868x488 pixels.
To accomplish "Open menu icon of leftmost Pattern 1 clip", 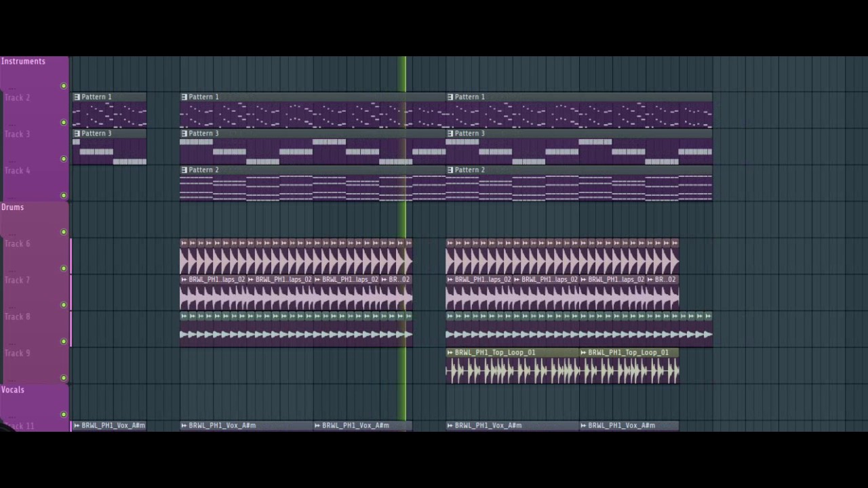I will click(x=77, y=97).
